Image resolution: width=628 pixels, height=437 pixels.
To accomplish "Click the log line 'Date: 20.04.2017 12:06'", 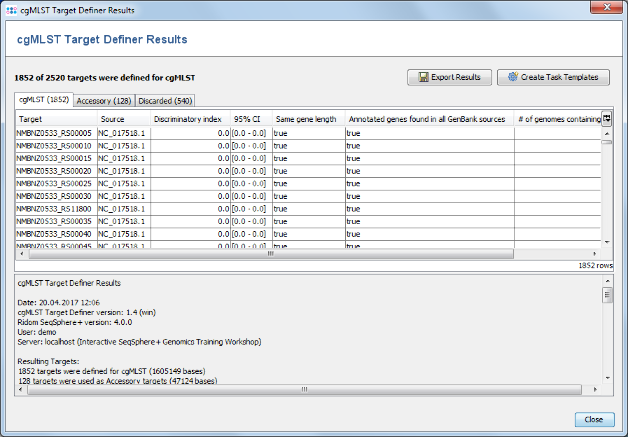I will point(58,302).
